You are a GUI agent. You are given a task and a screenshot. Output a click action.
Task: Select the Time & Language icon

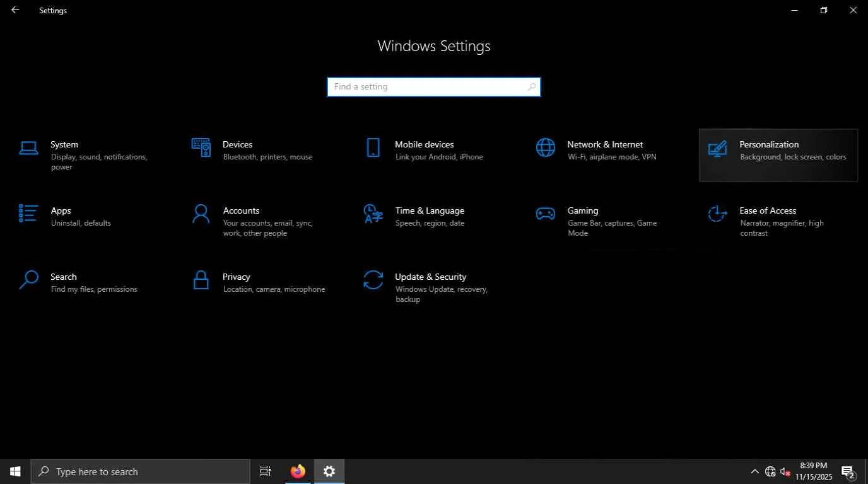[373, 214]
